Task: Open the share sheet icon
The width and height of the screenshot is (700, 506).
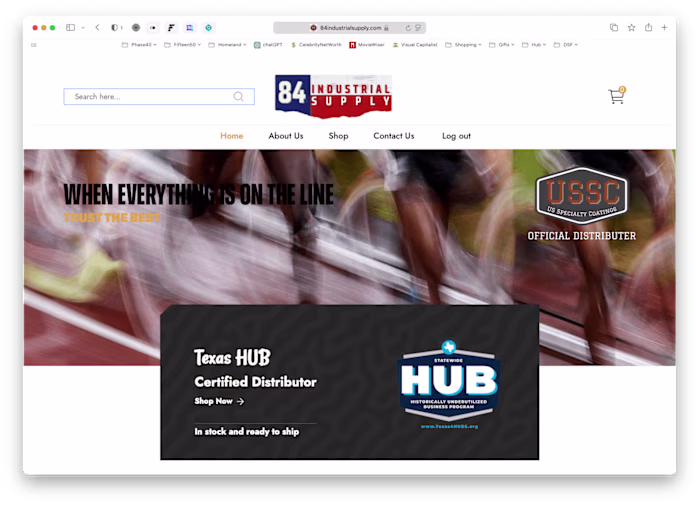Action: point(648,28)
